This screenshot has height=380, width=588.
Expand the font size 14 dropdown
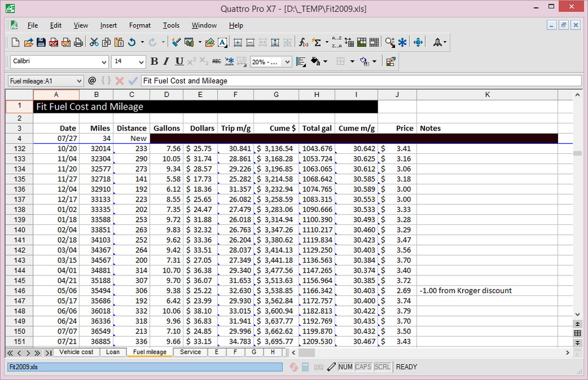click(141, 62)
